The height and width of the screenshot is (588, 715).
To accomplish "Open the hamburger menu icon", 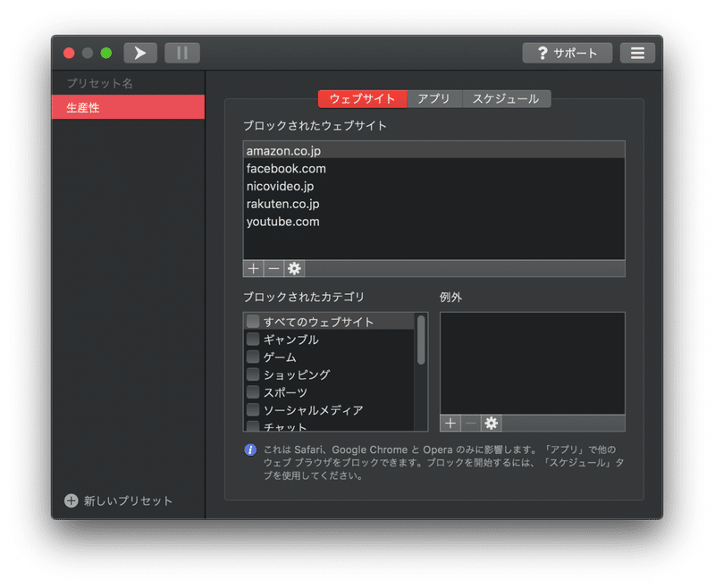I will click(637, 53).
